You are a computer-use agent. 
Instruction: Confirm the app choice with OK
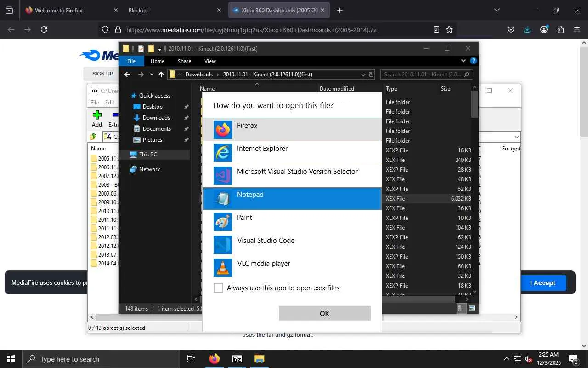pos(324,313)
